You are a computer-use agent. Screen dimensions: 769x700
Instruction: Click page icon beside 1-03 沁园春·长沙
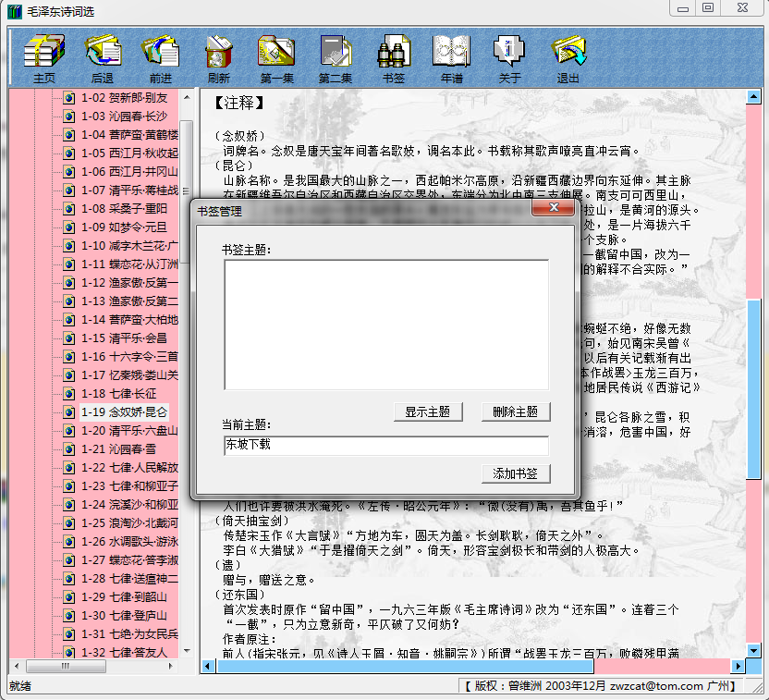point(68,117)
